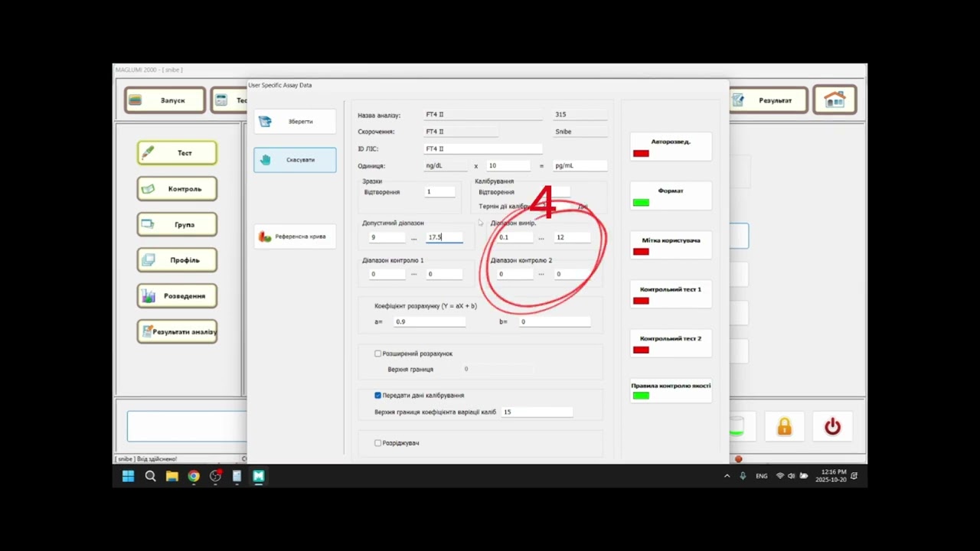The height and width of the screenshot is (551, 980).
Task: Click coefficient a= field 0.9
Action: [x=430, y=321]
